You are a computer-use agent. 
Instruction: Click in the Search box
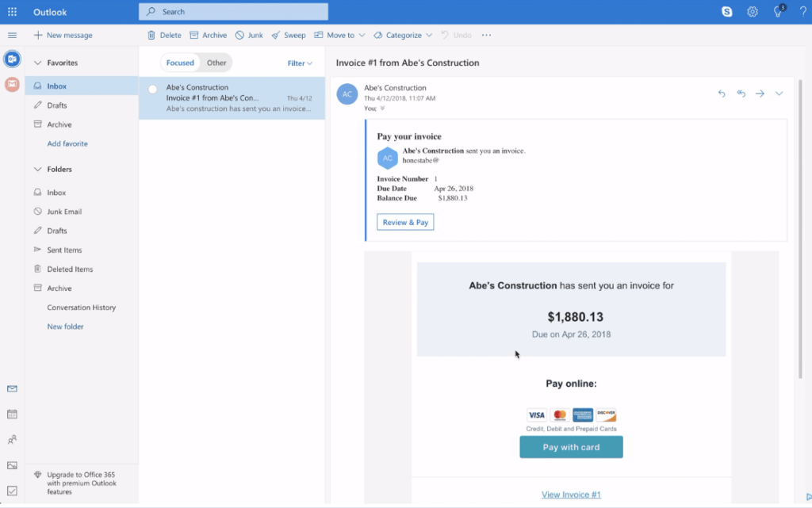[233, 11]
